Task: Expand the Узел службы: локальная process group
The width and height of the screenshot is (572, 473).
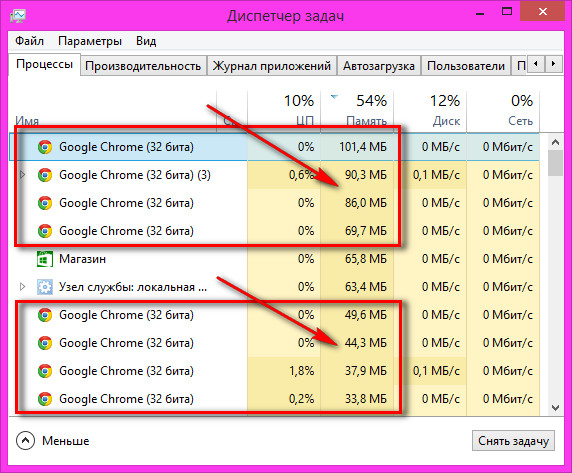Action: click(22, 287)
